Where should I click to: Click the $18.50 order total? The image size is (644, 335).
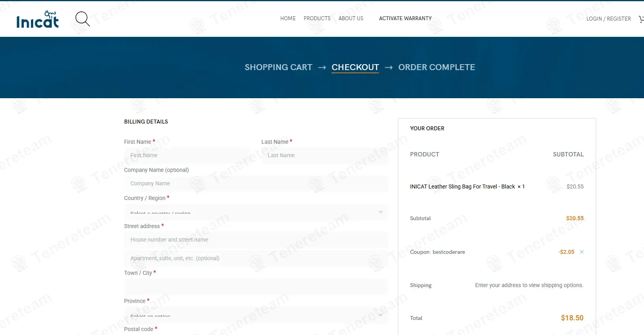pyautogui.click(x=572, y=318)
